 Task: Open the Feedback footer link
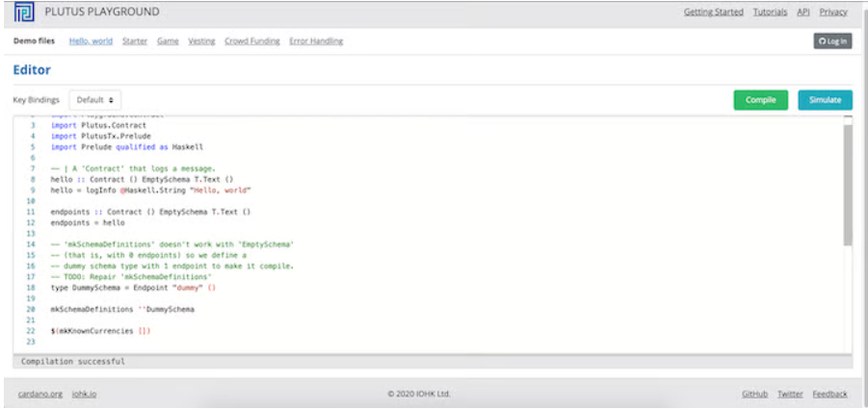pyautogui.click(x=829, y=394)
